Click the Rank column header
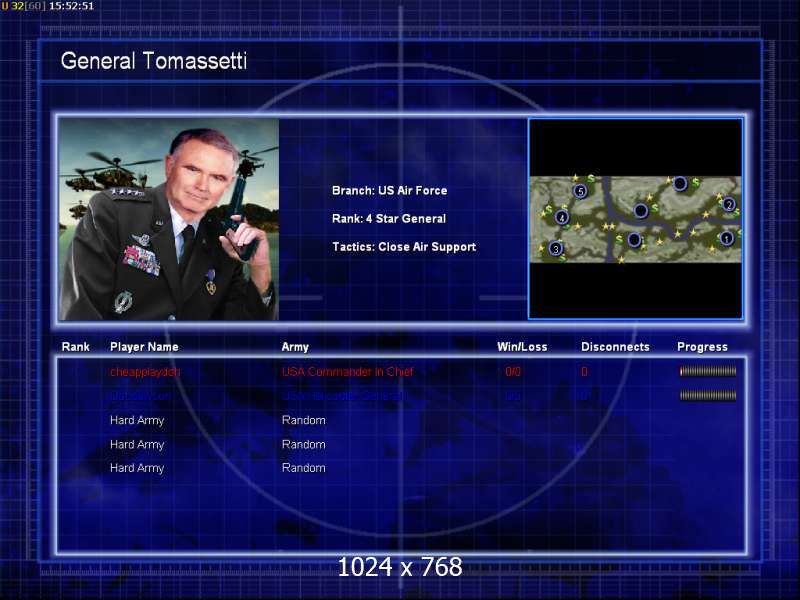The width and height of the screenshot is (800, 600). [76, 347]
